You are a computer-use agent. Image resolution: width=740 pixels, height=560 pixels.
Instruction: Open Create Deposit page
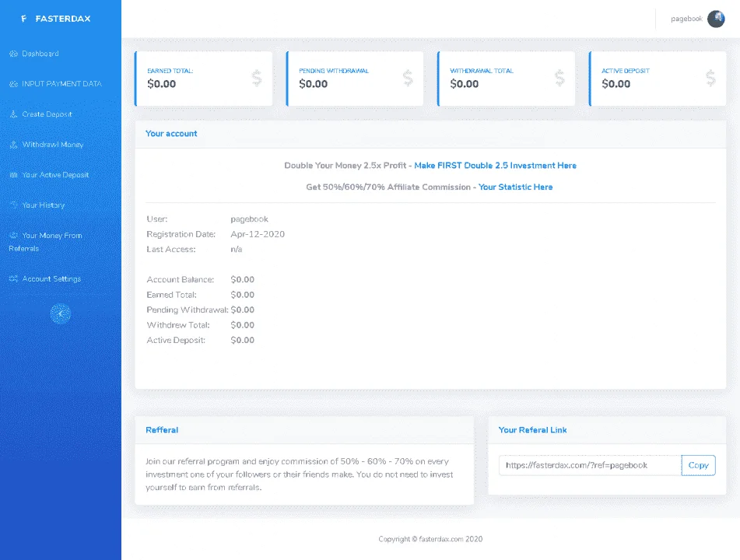tap(47, 114)
